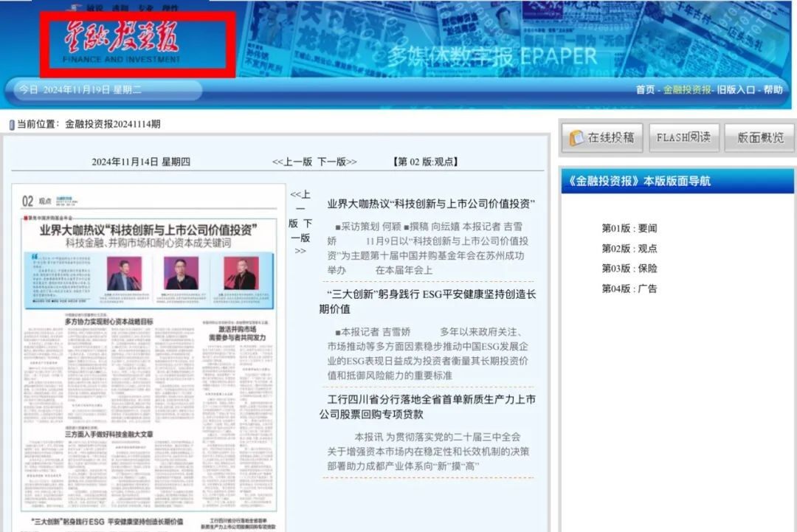Screen dimensions: 797x532
Task: Click the 【第 02 版:观点】 label
Action: click(426, 162)
